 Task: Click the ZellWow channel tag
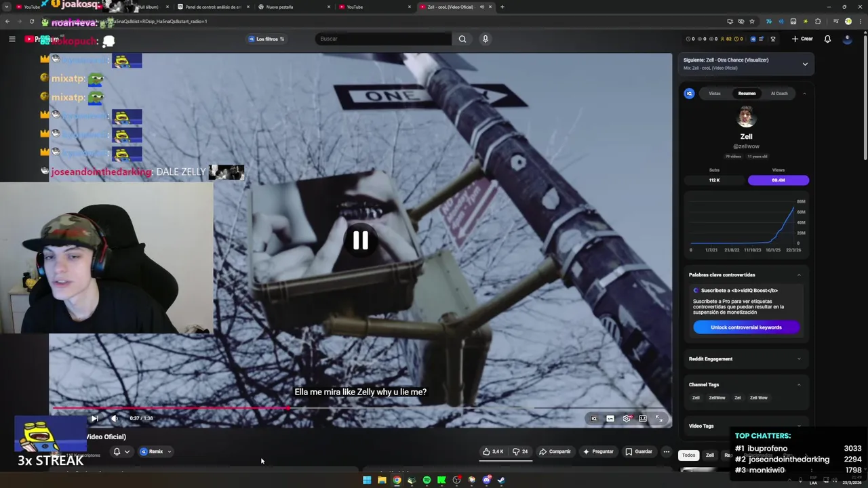pyautogui.click(x=717, y=398)
